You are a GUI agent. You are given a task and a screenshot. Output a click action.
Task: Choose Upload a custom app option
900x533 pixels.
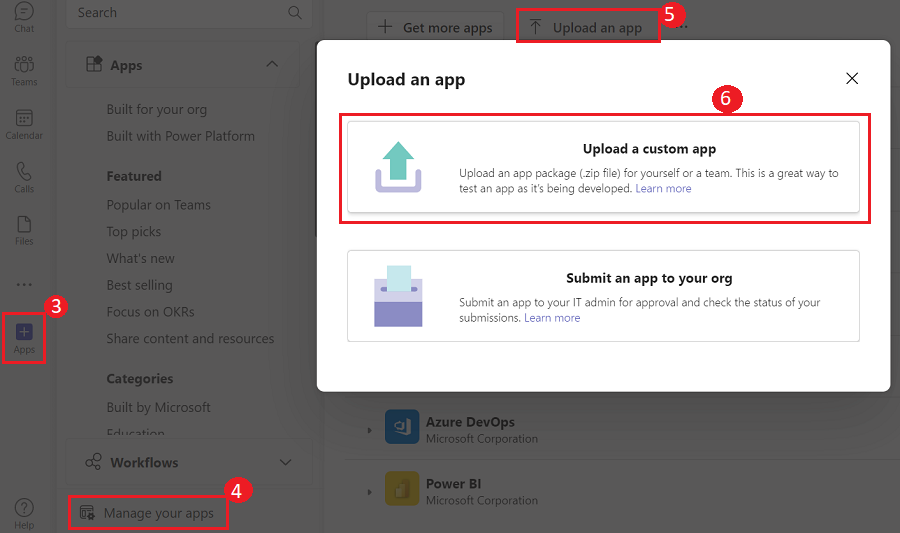click(x=603, y=167)
